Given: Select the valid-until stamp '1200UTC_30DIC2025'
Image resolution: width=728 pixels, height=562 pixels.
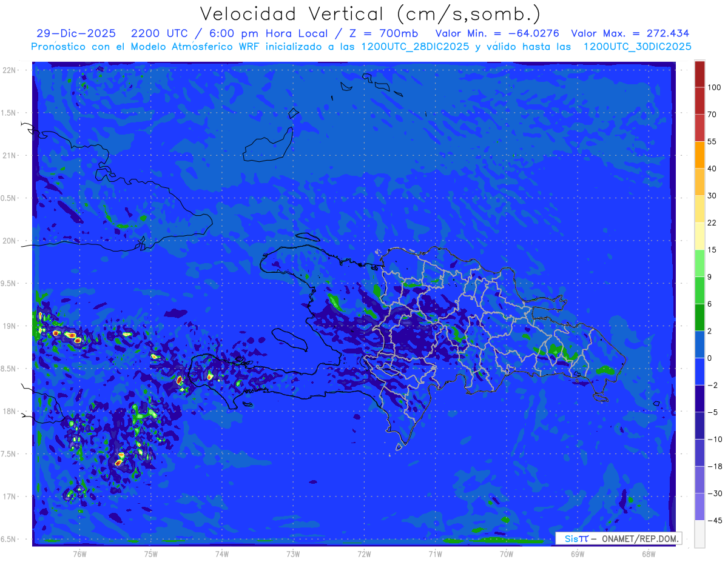Looking at the screenshot, I should pos(637,47).
